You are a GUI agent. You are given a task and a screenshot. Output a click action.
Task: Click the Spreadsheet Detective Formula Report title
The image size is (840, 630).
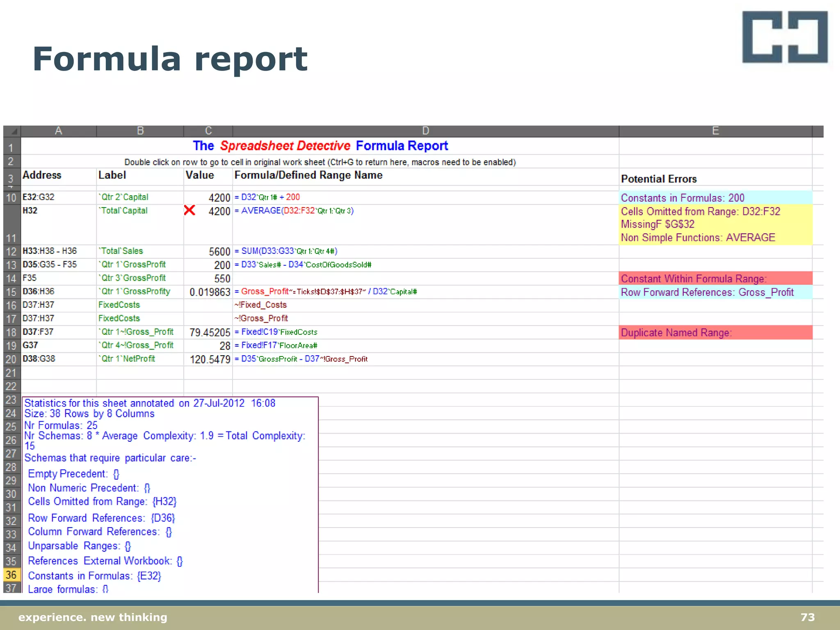320,146
